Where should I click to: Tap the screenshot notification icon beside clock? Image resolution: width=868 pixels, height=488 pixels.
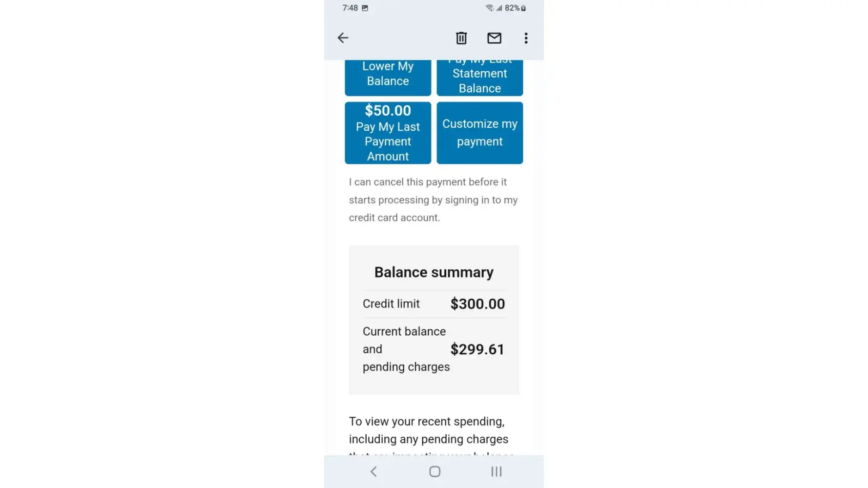tap(365, 8)
